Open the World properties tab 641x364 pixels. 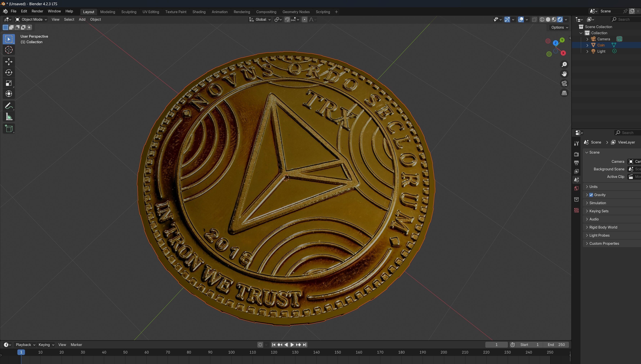tap(577, 189)
